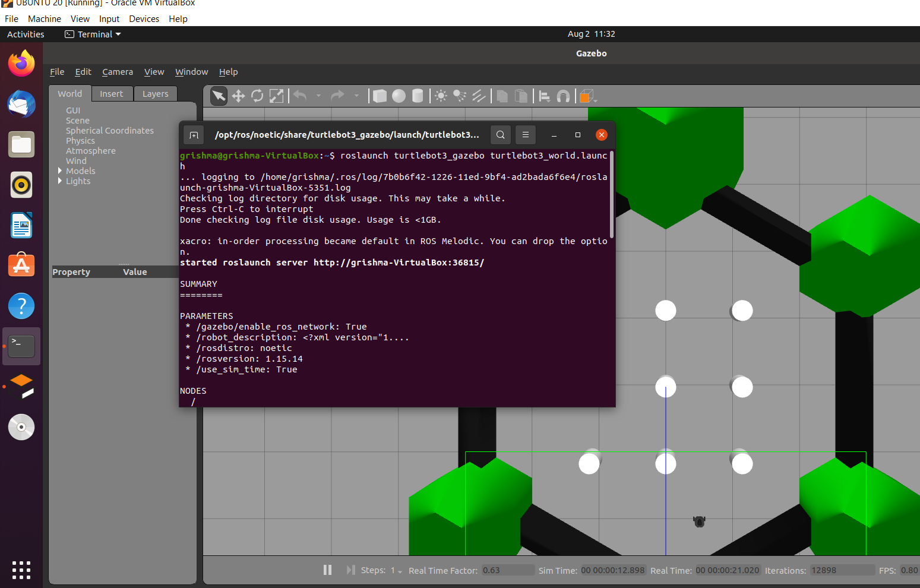Open Activities overview
Viewport: 920px width, 588px height.
[26, 34]
